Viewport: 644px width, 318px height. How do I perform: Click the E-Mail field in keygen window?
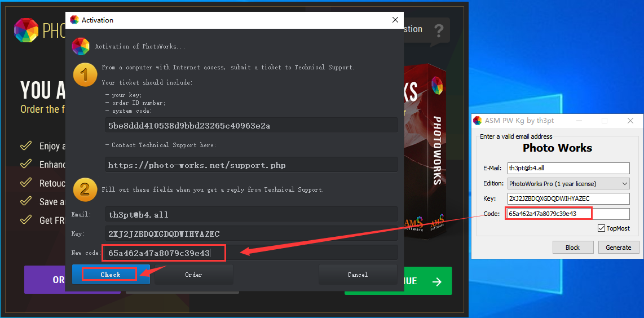coord(568,168)
